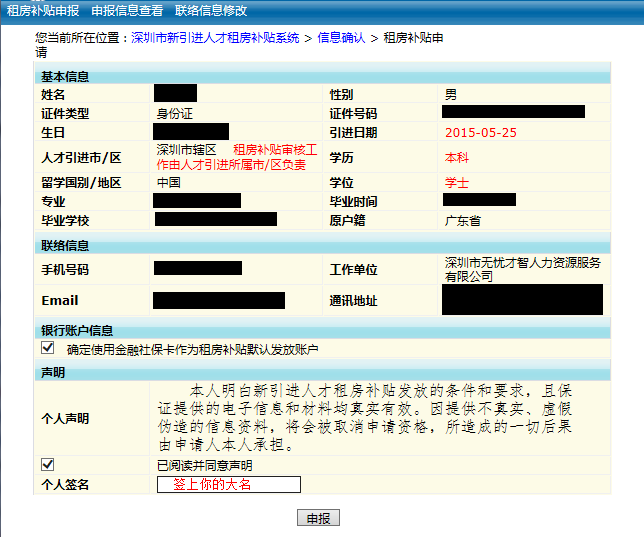Open the 租房补贴申报 menu item
This screenshot has height=537, width=644.
point(43,10)
